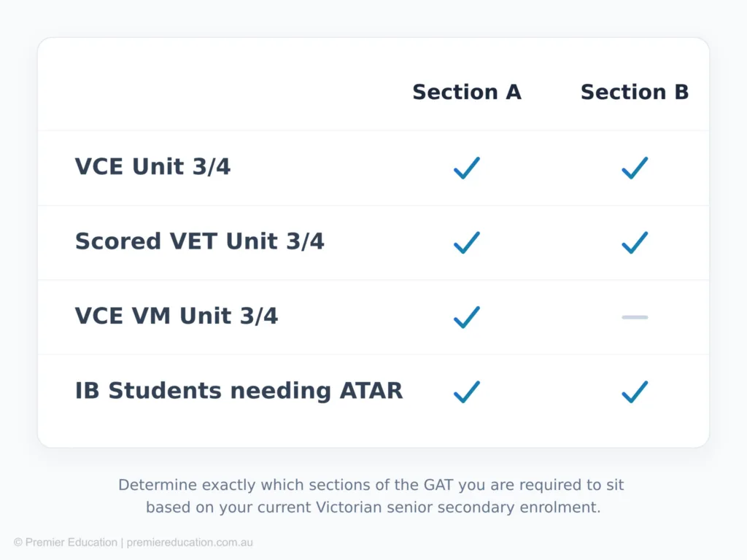
Task: Click the VCE Unit 3/4 row label
Action: pyautogui.click(x=152, y=167)
